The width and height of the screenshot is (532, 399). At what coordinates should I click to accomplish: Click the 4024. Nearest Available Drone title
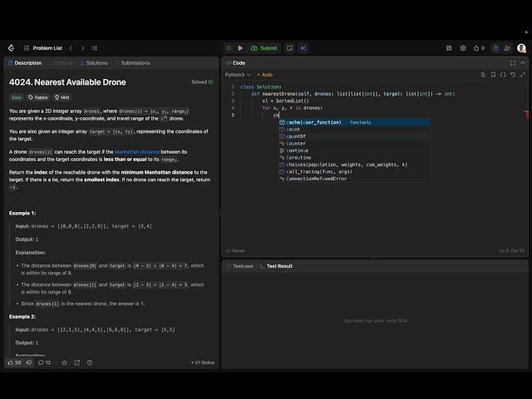(x=67, y=82)
